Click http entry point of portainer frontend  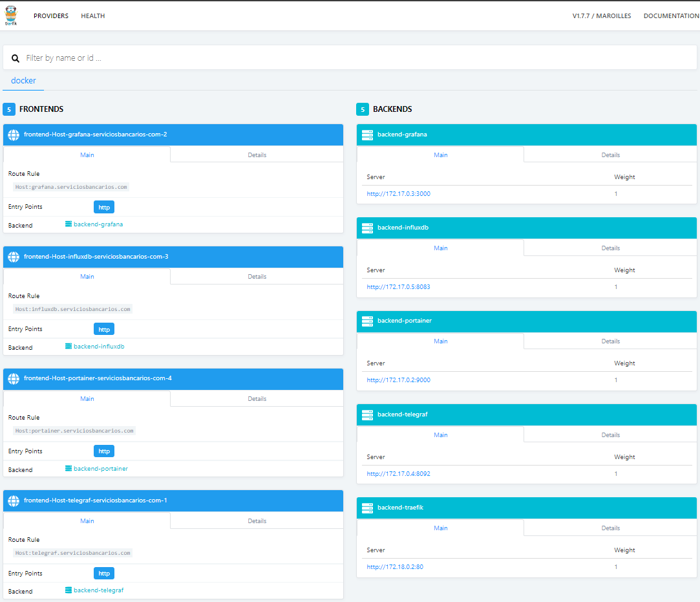coord(104,451)
